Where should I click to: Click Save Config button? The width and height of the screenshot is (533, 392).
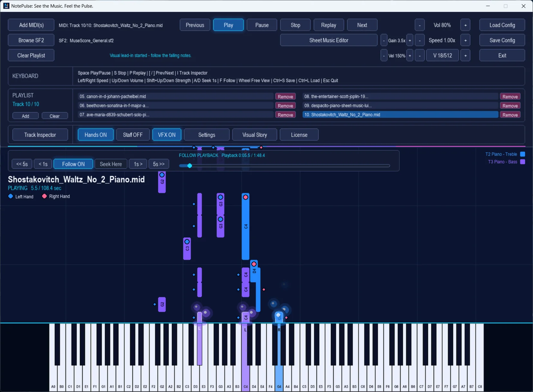point(502,40)
